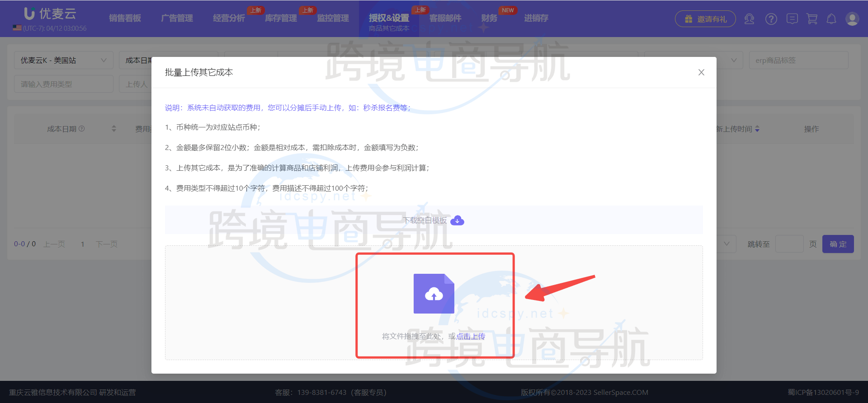This screenshot has width=868, height=403.
Task: Click the erp商品标签 input field
Action: pyautogui.click(x=798, y=60)
